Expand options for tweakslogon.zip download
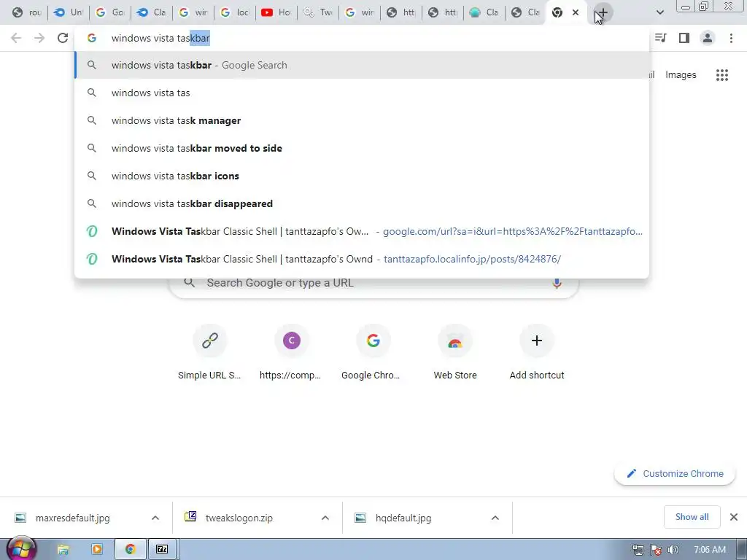 click(325, 518)
